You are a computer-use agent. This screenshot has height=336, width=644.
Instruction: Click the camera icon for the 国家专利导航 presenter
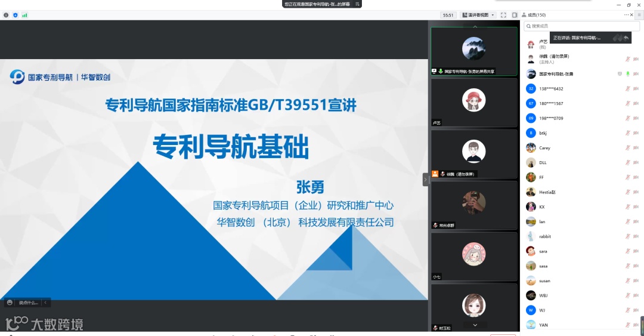tap(636, 74)
